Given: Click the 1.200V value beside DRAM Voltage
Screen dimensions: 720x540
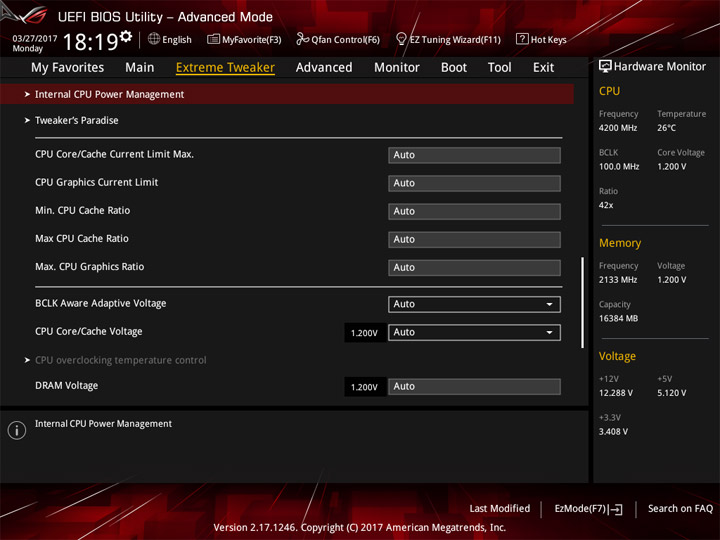Looking at the screenshot, I should 365,387.
